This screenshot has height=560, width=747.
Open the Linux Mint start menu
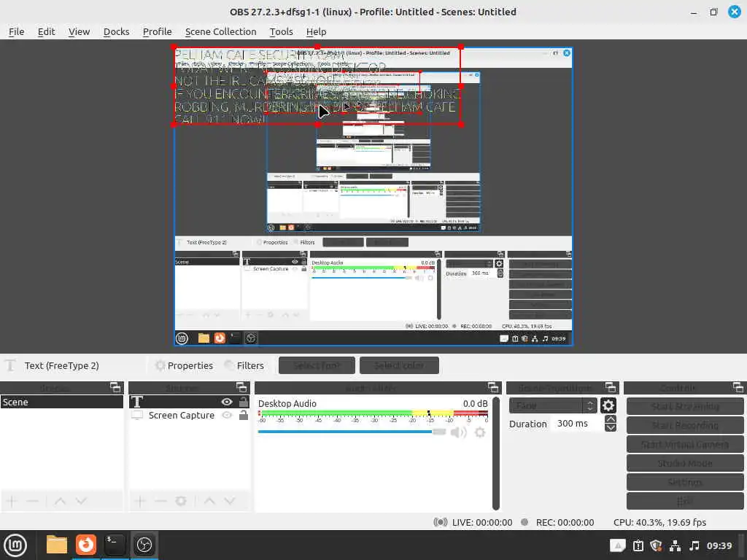click(x=15, y=545)
